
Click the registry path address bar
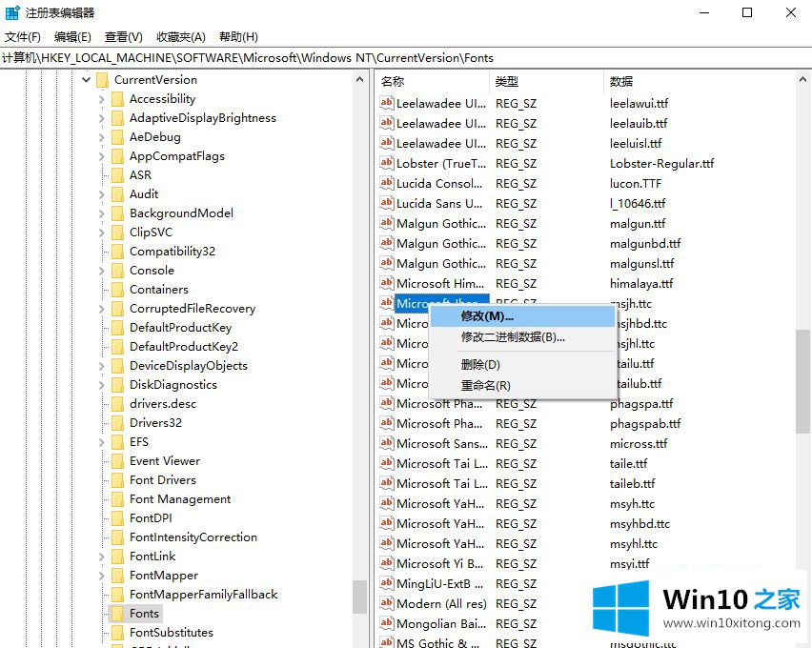point(406,58)
